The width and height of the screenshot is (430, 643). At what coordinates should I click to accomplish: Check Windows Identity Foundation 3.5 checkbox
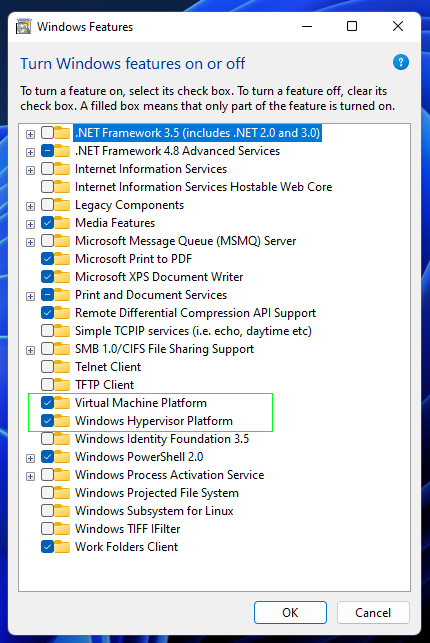click(x=48, y=439)
